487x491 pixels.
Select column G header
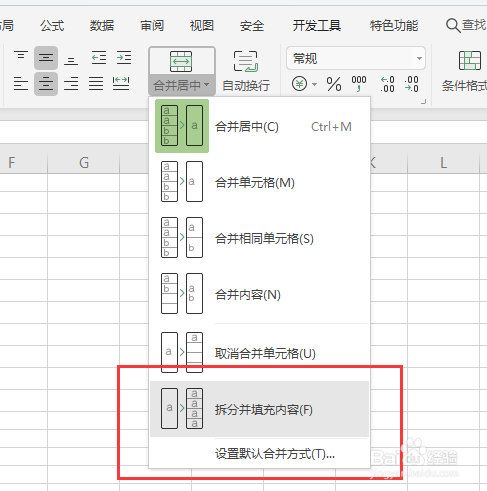tap(84, 163)
